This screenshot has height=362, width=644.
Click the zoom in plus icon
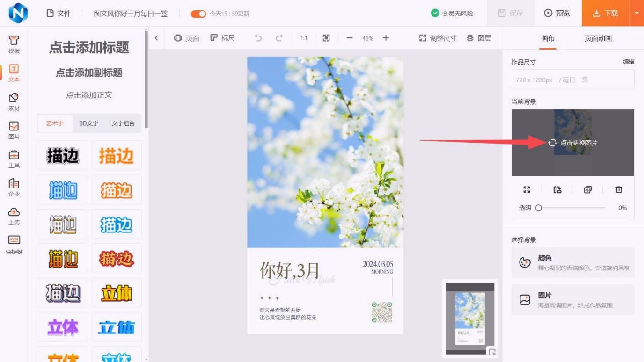(x=386, y=38)
